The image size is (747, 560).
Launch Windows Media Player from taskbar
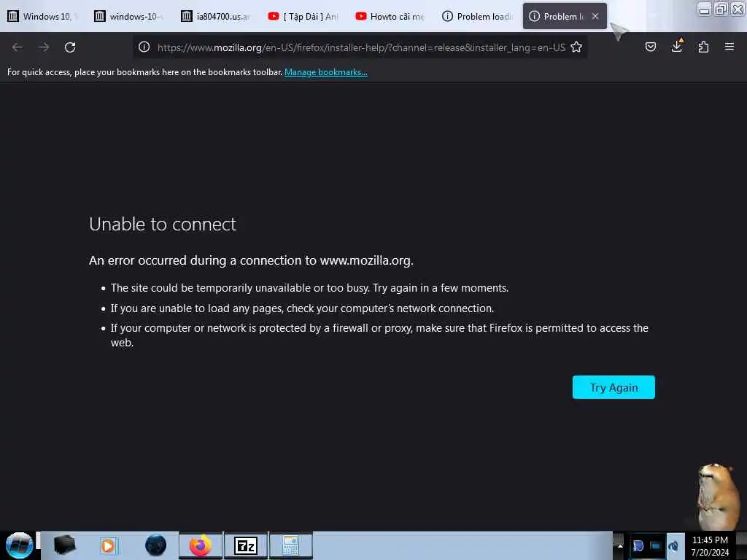click(108, 545)
